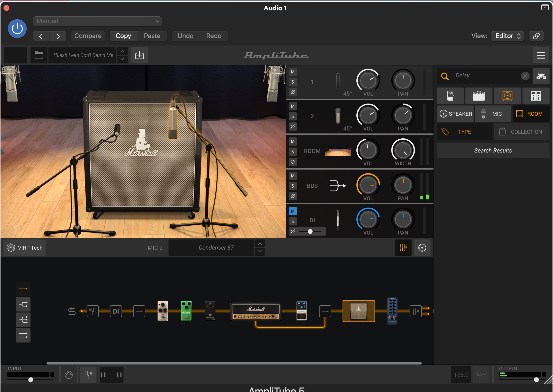The height and width of the screenshot is (392, 553).
Task: Select next MIC 2 model with down chevron
Action: (260, 252)
